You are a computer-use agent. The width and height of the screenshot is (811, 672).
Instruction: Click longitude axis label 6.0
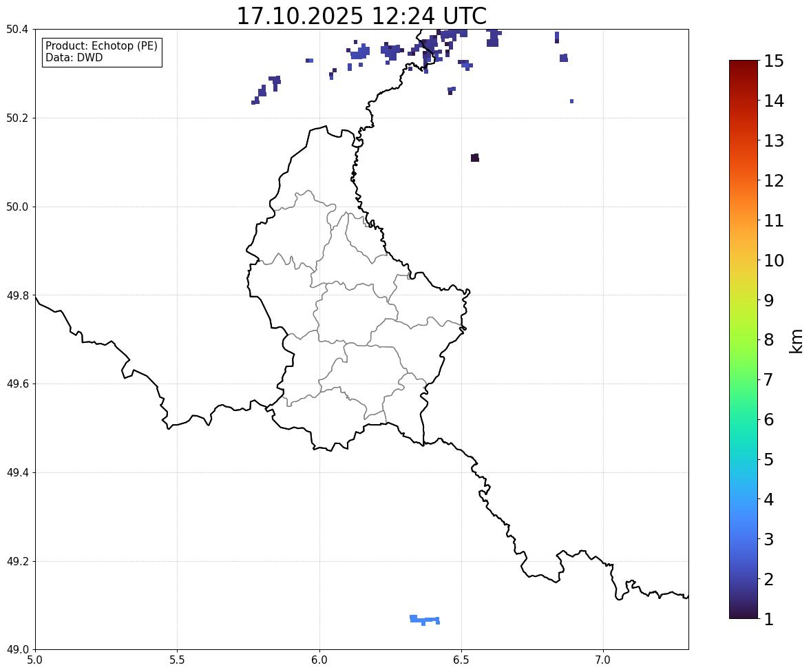pos(319,660)
